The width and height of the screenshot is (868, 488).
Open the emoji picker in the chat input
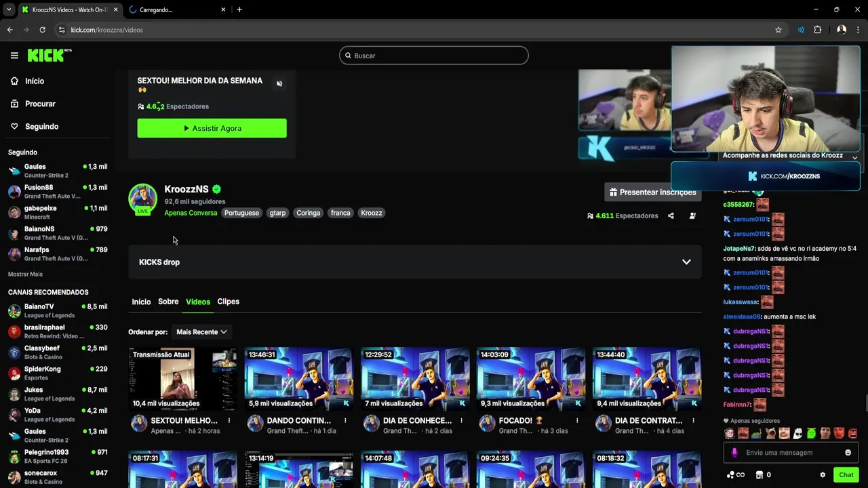(848, 453)
